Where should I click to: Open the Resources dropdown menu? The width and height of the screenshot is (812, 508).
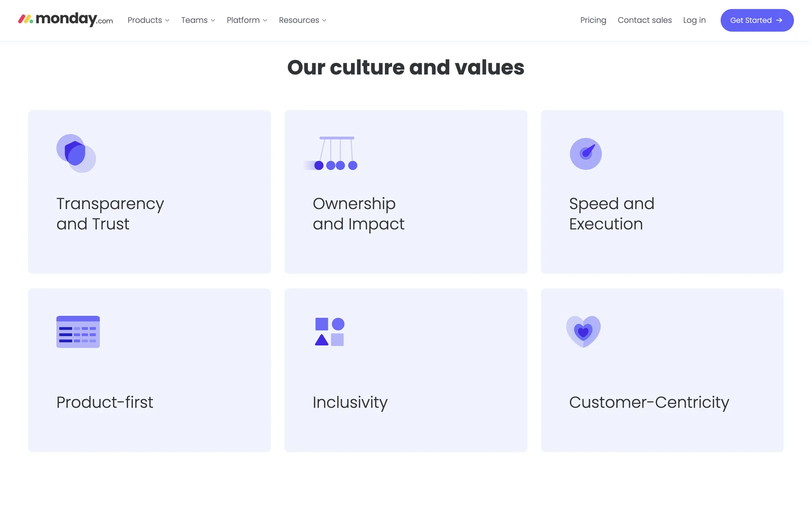[302, 20]
